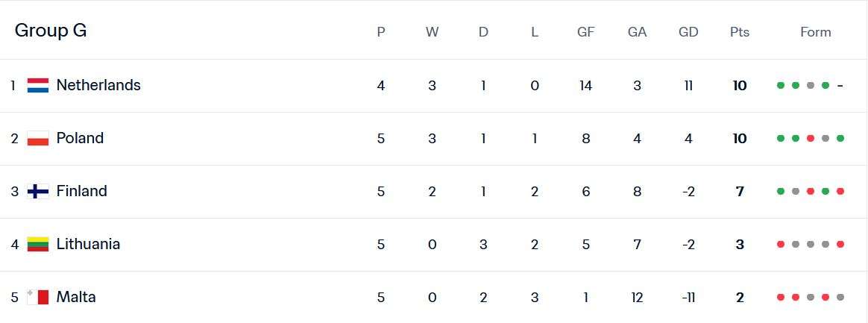Click the Malta flag icon
868x323 pixels.
(38, 298)
